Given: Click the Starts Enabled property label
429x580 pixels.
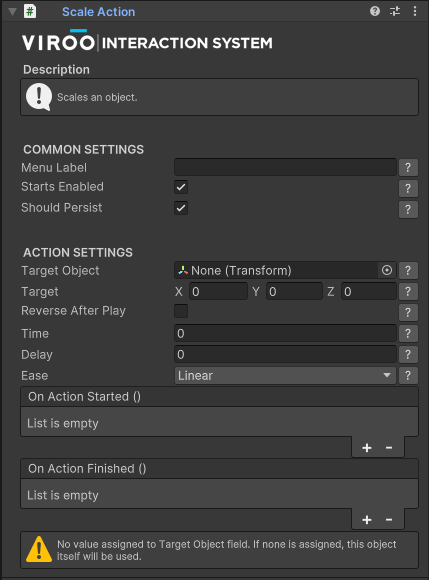Looking at the screenshot, I should pyautogui.click(x=62, y=186).
